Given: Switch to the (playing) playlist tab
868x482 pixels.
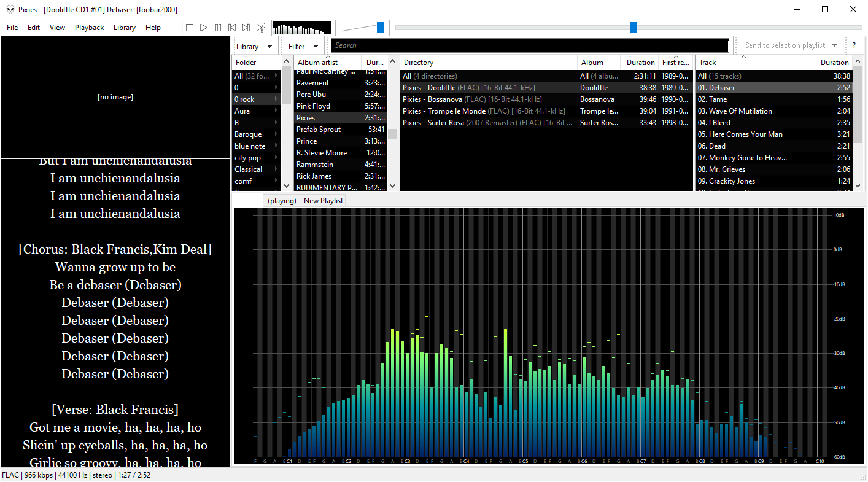Looking at the screenshot, I should coord(282,201).
